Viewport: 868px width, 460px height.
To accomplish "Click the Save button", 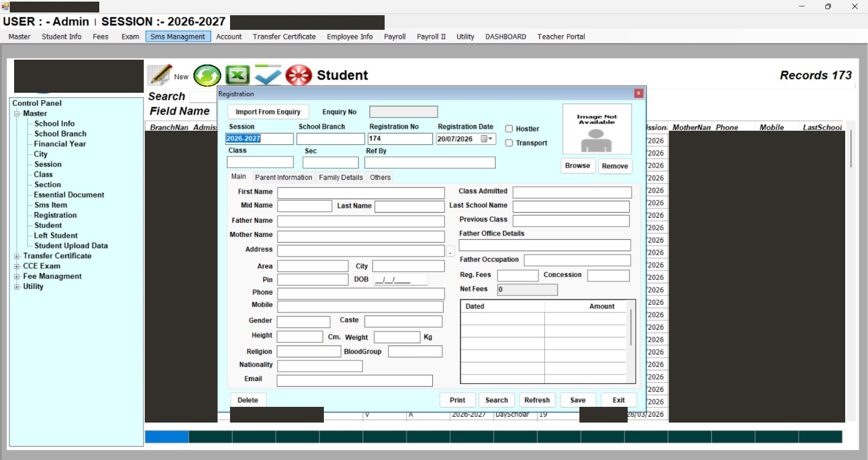I will [x=578, y=400].
